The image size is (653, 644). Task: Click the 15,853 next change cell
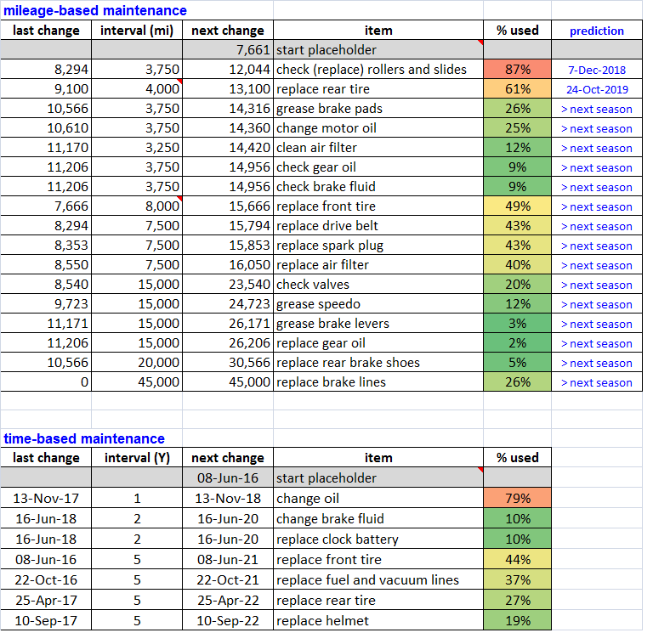click(228, 246)
